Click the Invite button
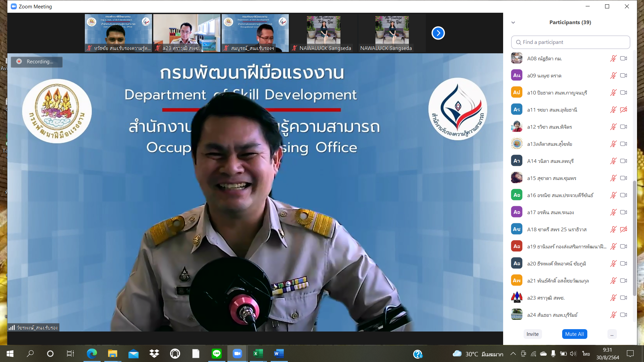Viewport: 644px width, 362px height. [x=532, y=334]
